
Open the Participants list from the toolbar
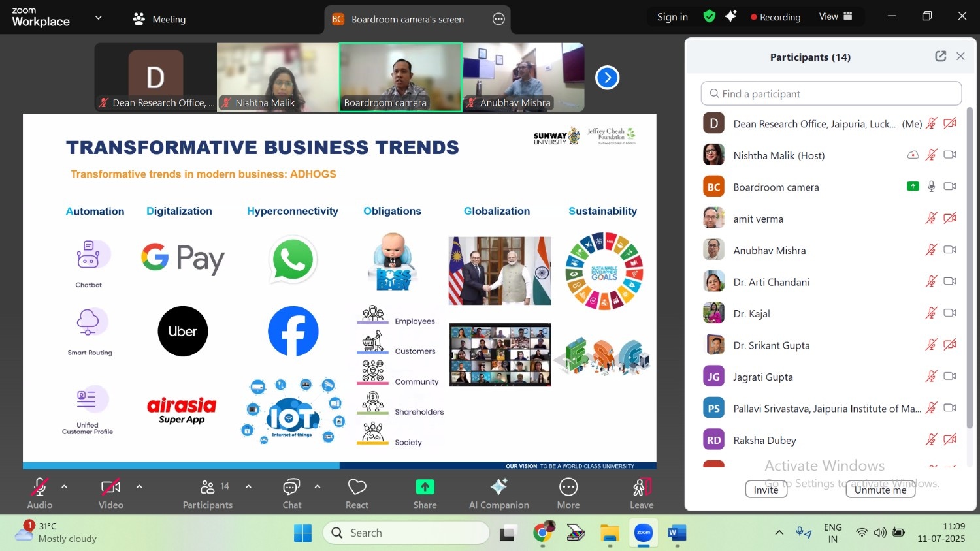pos(208,494)
